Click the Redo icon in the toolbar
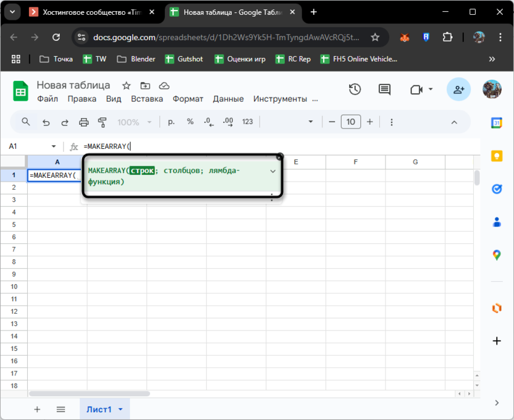This screenshot has width=514, height=420. click(x=64, y=122)
